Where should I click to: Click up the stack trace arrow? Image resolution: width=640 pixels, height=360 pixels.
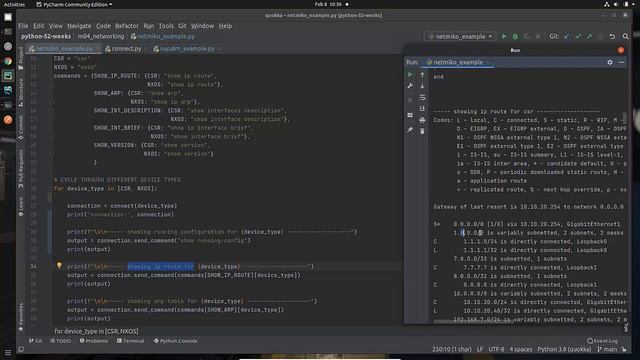tap(422, 74)
